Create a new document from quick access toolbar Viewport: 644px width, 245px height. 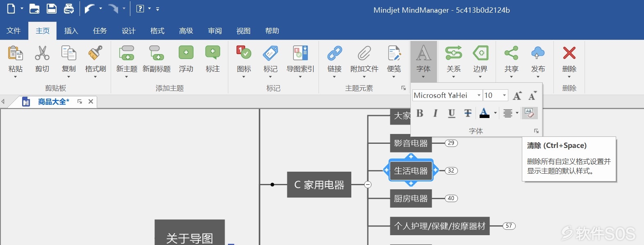click(x=11, y=9)
